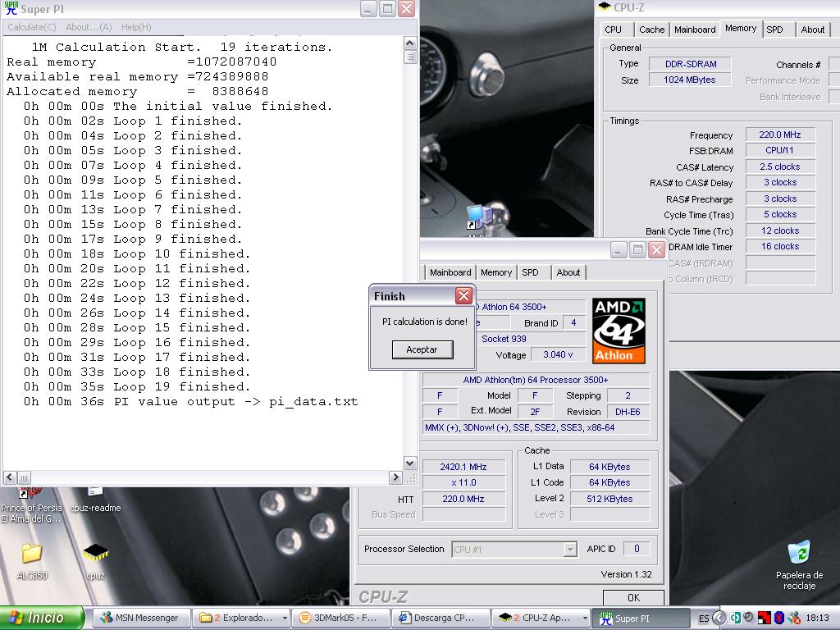Image resolution: width=840 pixels, height=630 pixels.
Task: Click OK button in CPU-Z window
Action: pos(633,598)
